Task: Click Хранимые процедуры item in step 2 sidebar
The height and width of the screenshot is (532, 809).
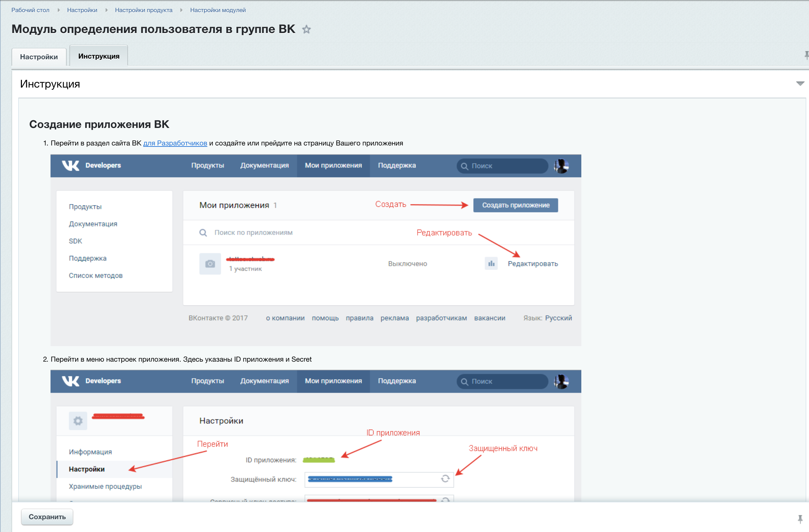Action: [105, 487]
